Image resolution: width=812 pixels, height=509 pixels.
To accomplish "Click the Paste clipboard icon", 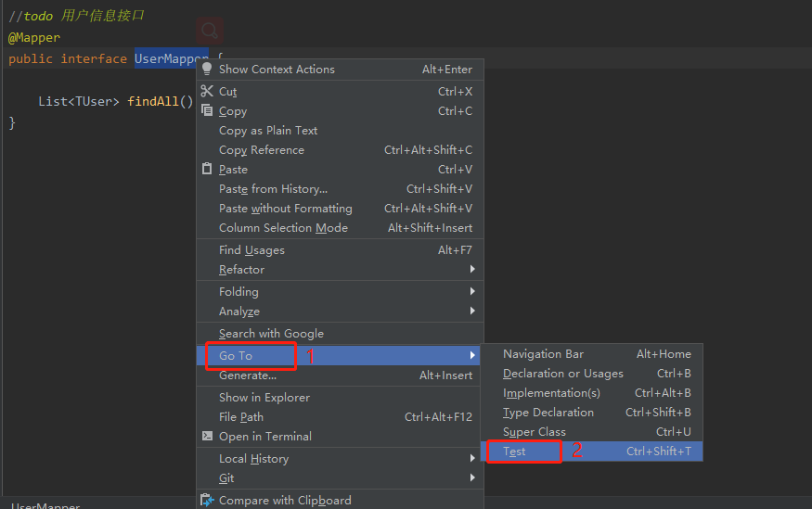I will pyautogui.click(x=207, y=169).
